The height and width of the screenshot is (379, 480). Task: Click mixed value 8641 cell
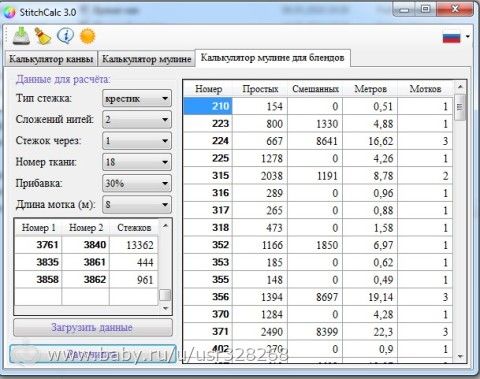(x=315, y=141)
